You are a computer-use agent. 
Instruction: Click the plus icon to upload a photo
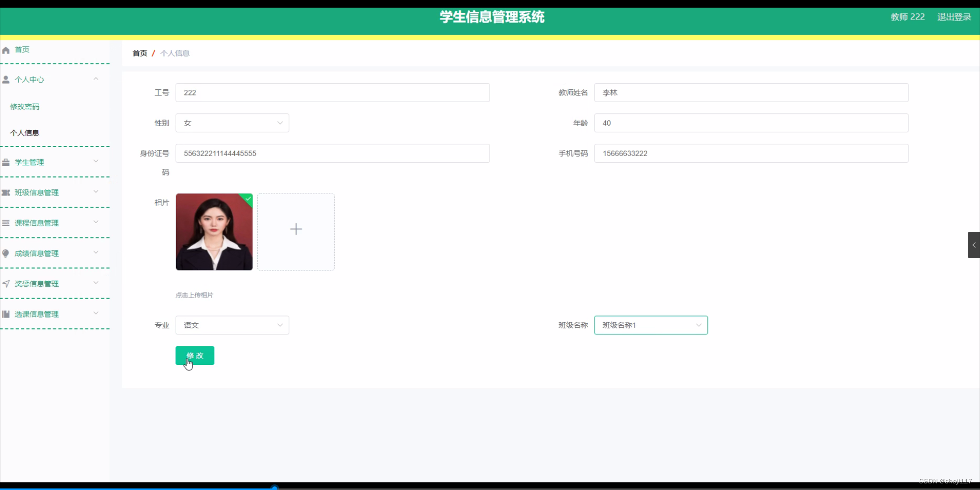coord(296,229)
